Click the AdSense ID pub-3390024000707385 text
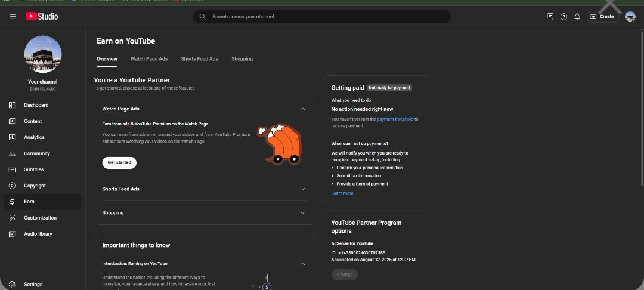This screenshot has width=644, height=290. pos(358,253)
